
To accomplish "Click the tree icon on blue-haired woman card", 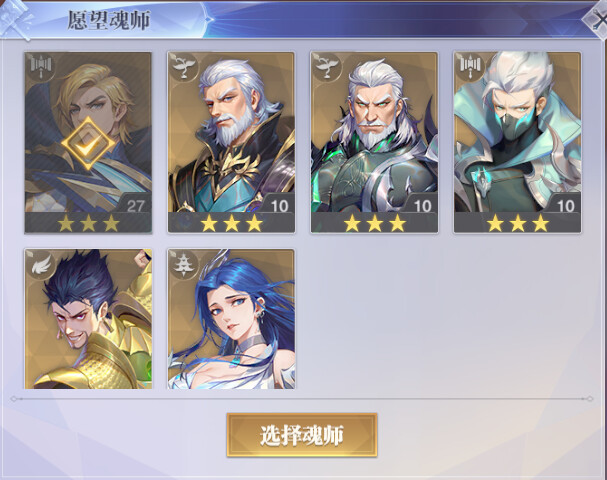I will 183,264.
